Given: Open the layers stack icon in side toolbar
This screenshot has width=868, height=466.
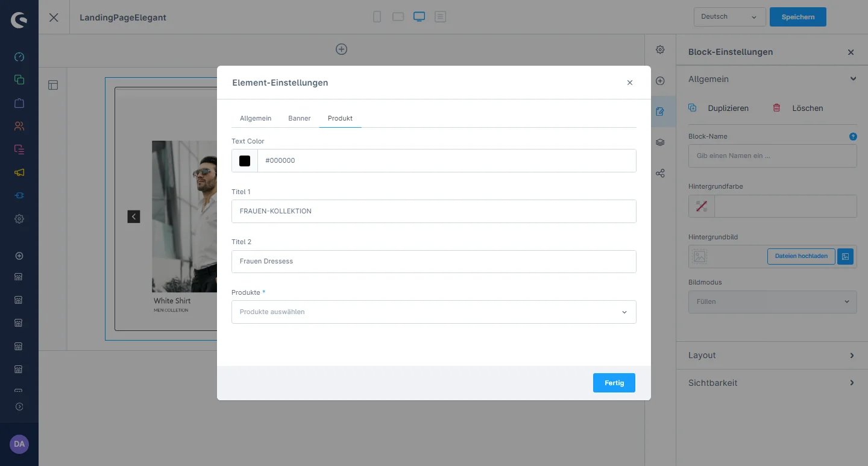Looking at the screenshot, I should tap(660, 142).
